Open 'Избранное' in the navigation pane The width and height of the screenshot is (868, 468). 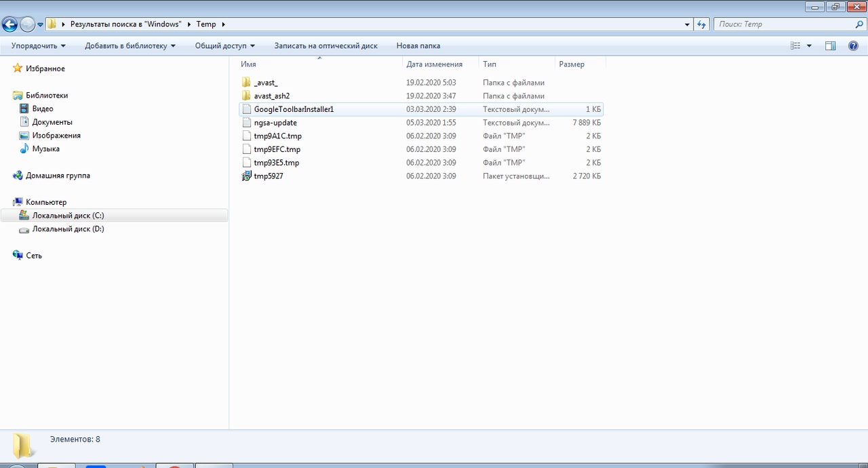45,69
